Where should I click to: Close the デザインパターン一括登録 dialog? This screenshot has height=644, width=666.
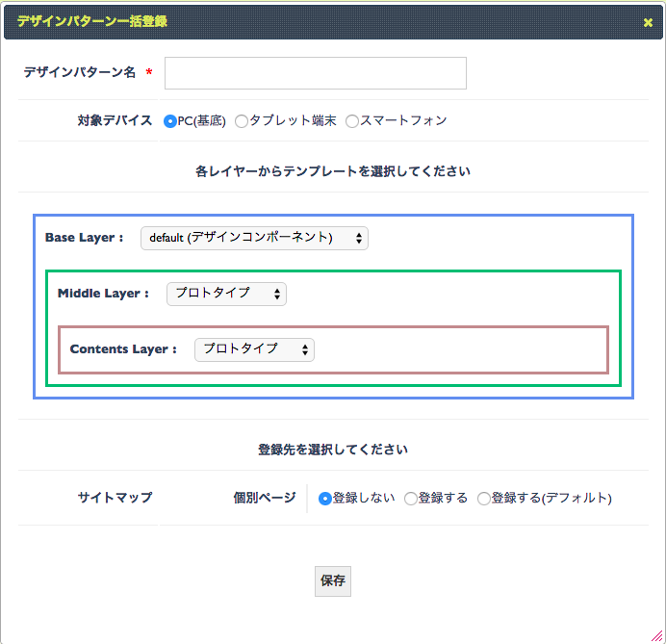(x=648, y=22)
